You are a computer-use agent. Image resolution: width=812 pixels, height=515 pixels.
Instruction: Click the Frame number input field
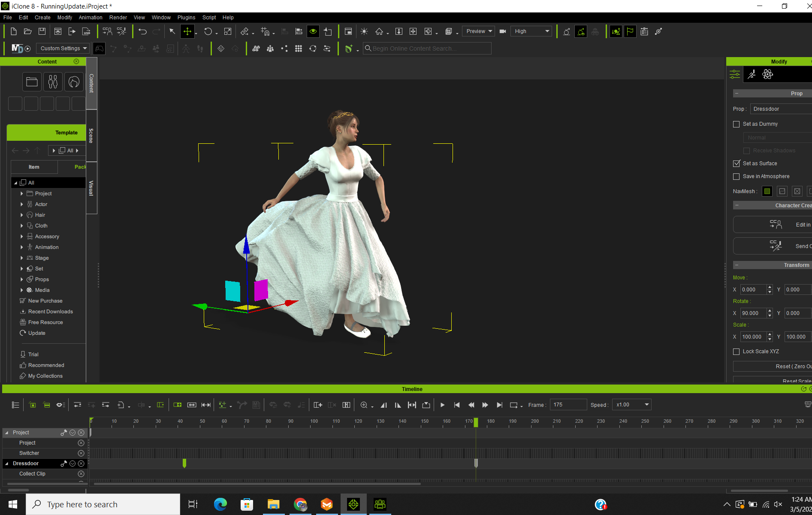(567, 405)
